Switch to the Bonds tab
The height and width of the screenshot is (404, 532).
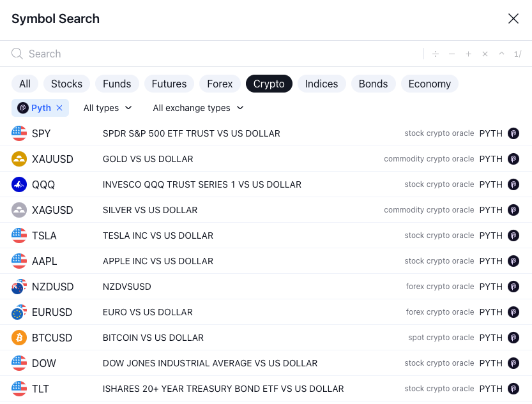coord(373,84)
